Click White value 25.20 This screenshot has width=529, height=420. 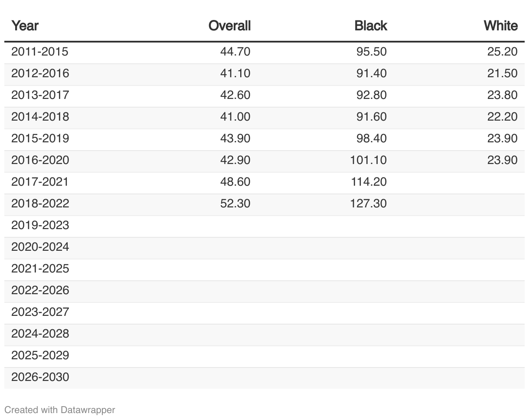502,52
